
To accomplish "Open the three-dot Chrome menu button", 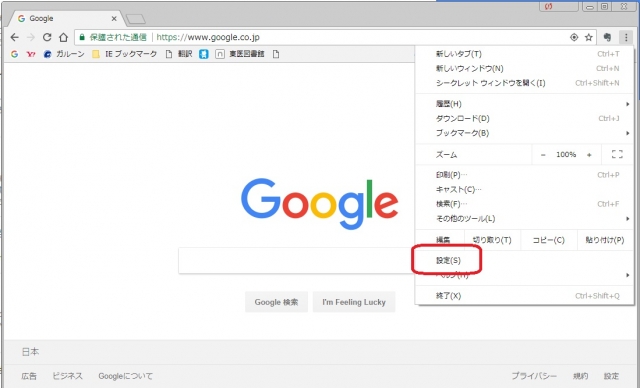I will 626,38.
